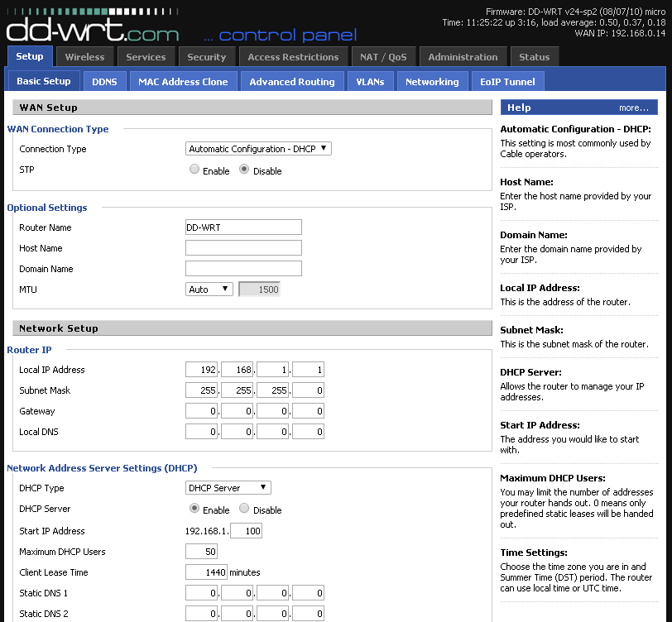
Task: Open the Access Restrictions tab
Action: pyautogui.click(x=293, y=57)
